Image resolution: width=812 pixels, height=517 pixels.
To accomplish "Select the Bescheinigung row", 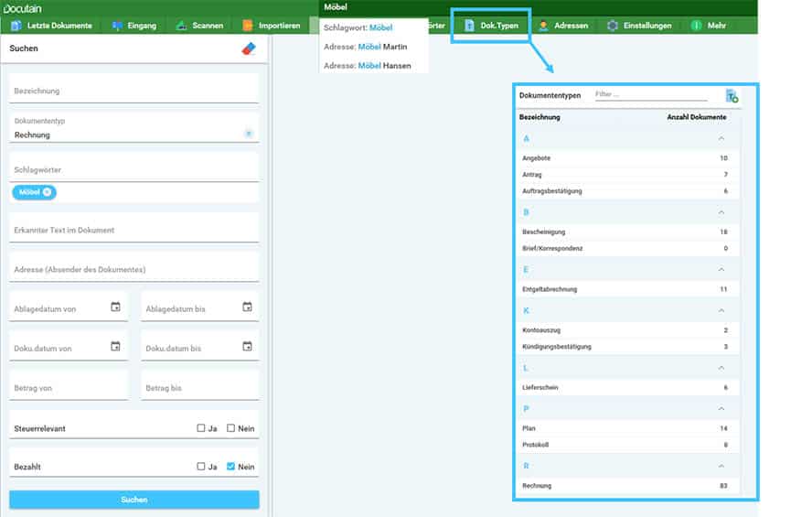I will 628,232.
